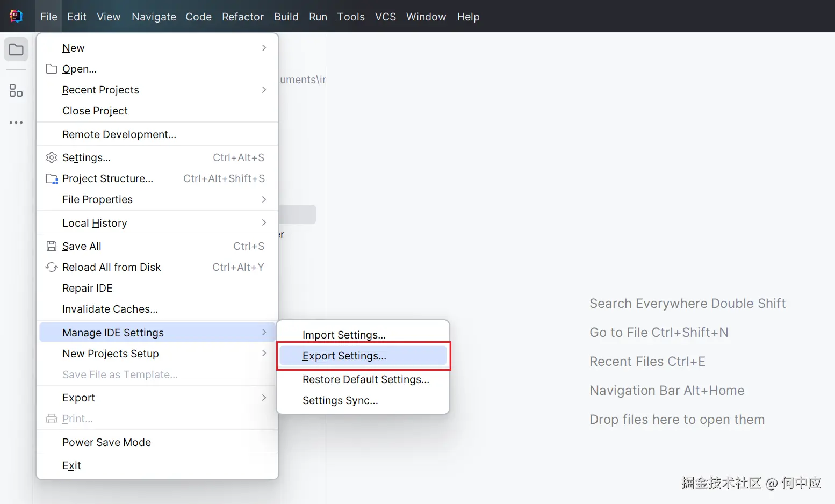Expand the Recent Projects submenu arrow

click(x=264, y=90)
